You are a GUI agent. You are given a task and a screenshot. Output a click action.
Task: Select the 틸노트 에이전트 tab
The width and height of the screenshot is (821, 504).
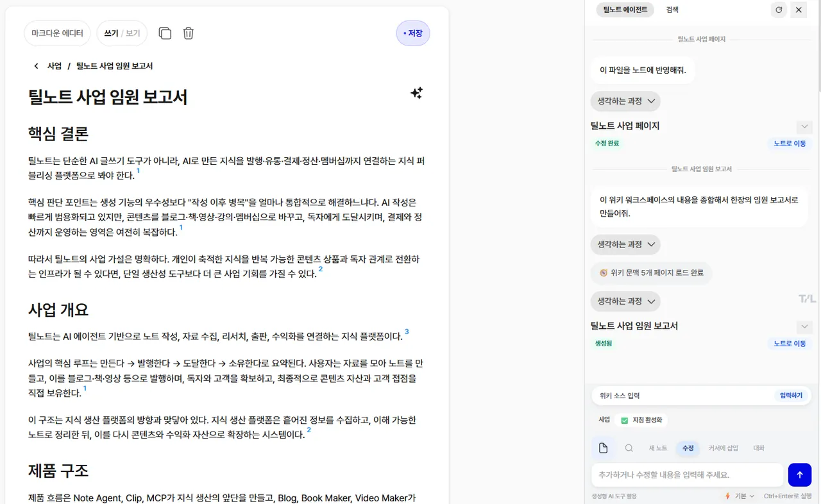click(x=625, y=10)
